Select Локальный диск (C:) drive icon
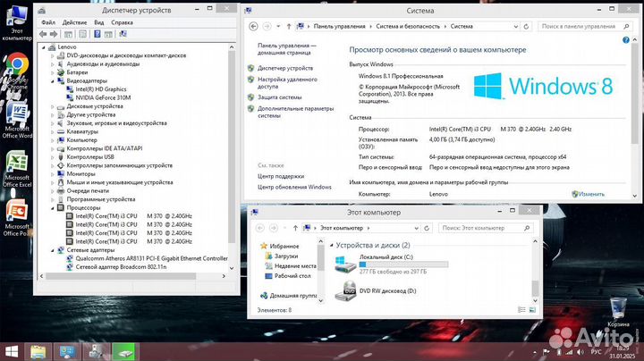Image resolution: width=644 pixels, height=361 pixels. pyautogui.click(x=345, y=264)
